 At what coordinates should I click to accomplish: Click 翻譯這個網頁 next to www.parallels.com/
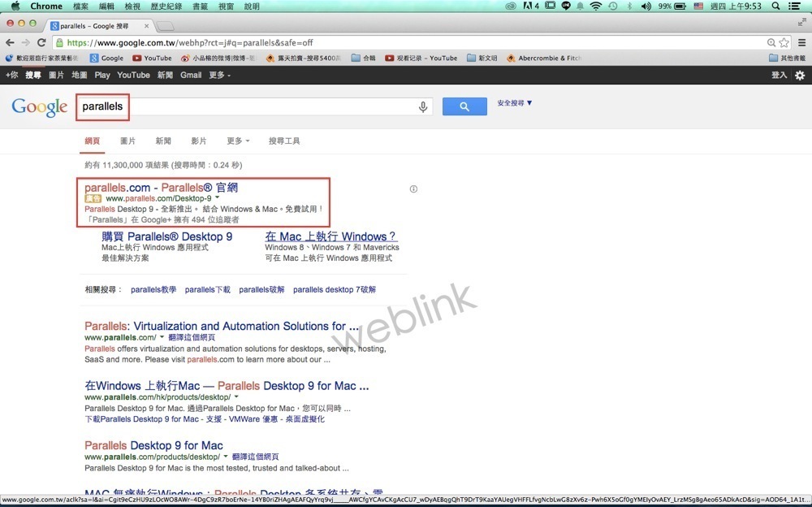point(192,337)
